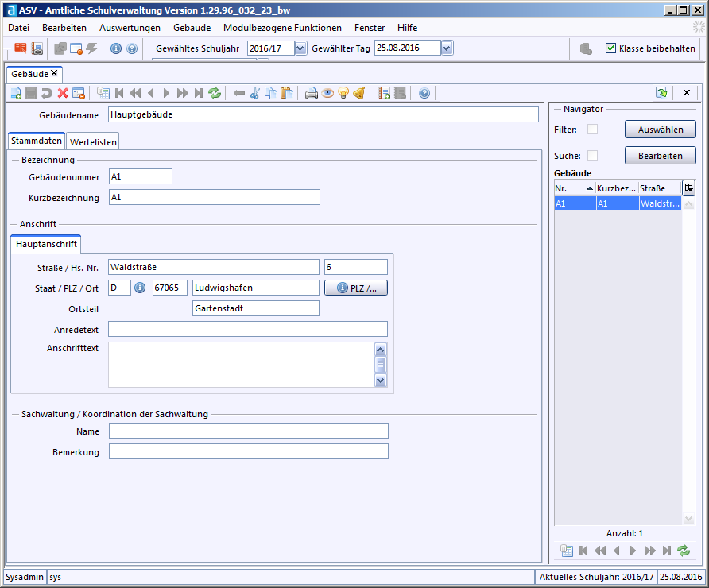The image size is (709, 588).
Task: Click the red X delete icon
Action: click(63, 93)
